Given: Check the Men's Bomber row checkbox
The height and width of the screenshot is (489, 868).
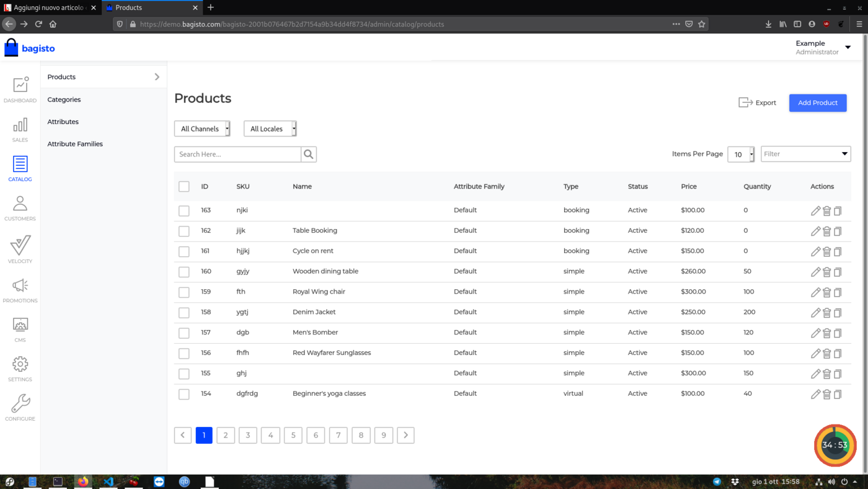Looking at the screenshot, I should point(184,333).
